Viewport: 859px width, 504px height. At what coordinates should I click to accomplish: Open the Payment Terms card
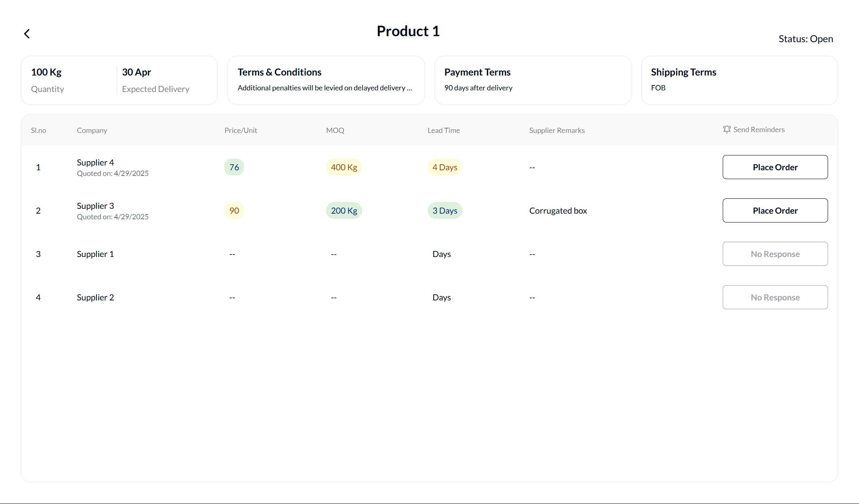(532, 80)
